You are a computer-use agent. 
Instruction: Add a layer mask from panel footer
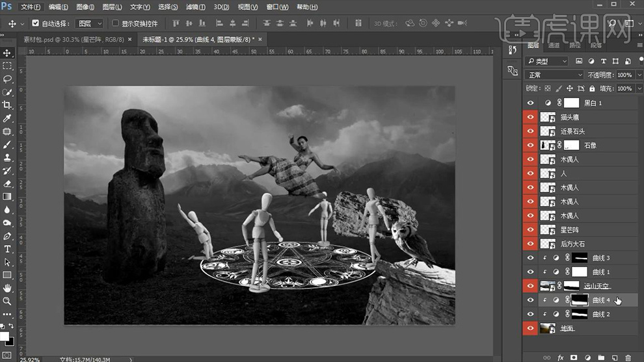pos(574,358)
